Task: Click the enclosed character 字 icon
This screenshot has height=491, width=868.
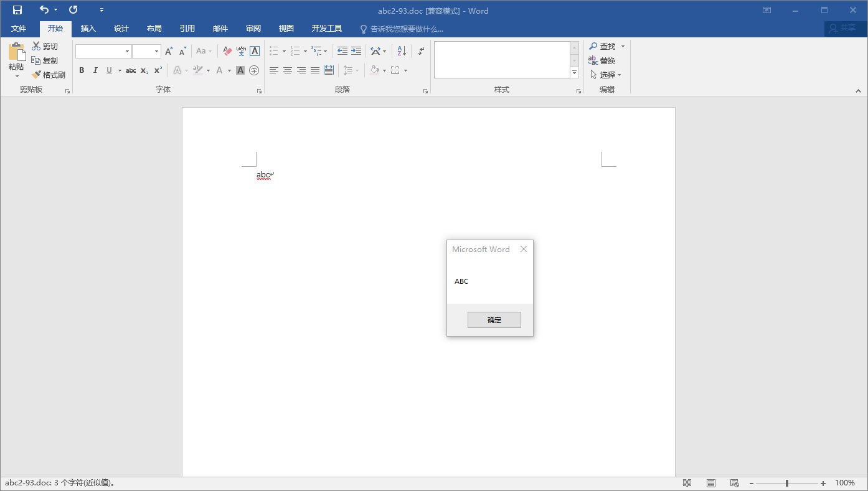Action: tap(254, 71)
